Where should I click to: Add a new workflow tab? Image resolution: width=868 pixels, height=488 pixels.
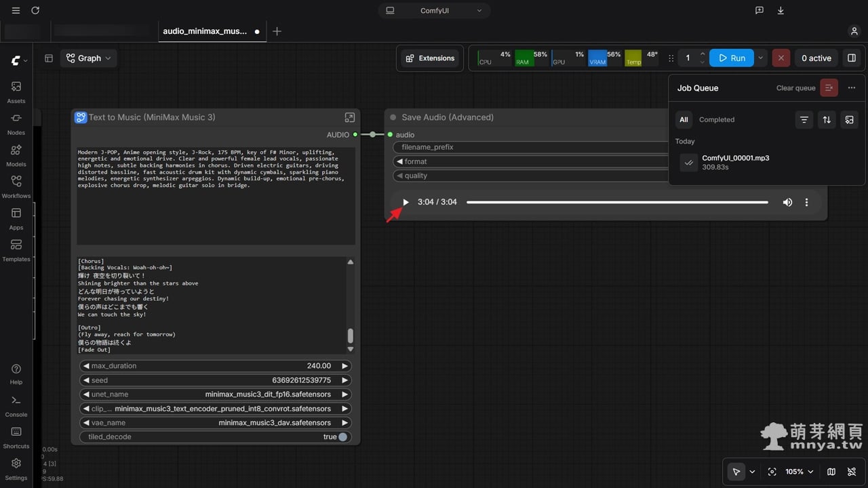pyautogui.click(x=277, y=31)
